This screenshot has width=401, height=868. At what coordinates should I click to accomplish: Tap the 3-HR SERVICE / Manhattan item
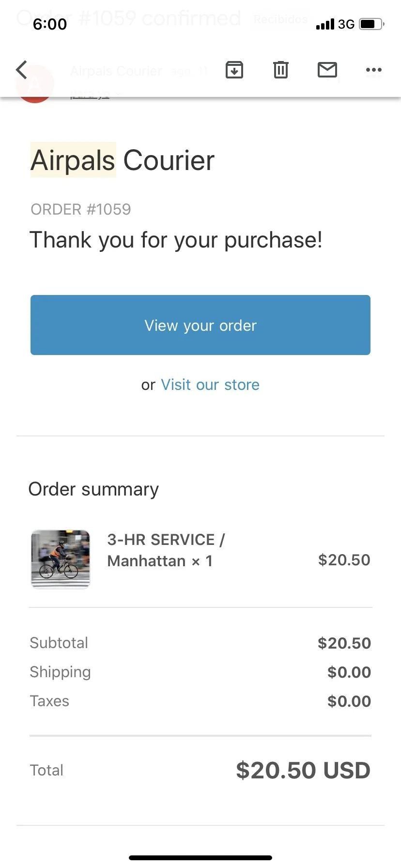(x=166, y=550)
